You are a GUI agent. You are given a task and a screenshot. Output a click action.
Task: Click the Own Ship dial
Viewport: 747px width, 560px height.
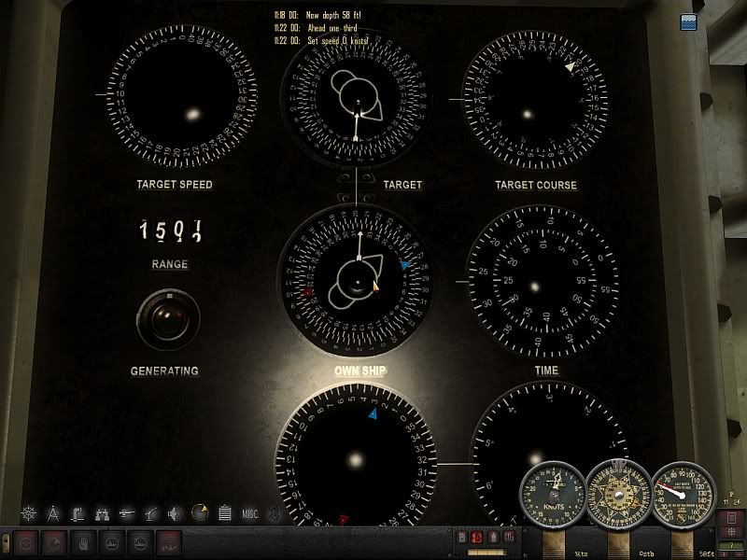pyautogui.click(x=356, y=281)
